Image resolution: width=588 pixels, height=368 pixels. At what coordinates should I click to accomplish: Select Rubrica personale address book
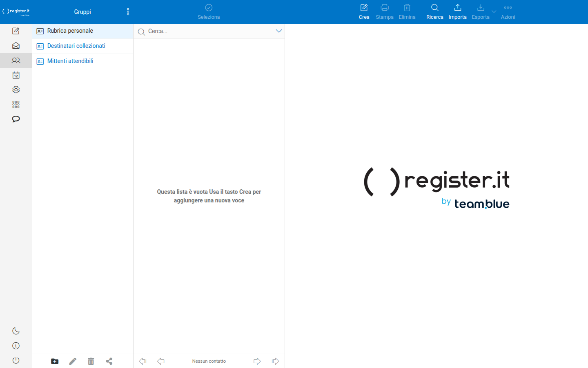tap(82, 31)
